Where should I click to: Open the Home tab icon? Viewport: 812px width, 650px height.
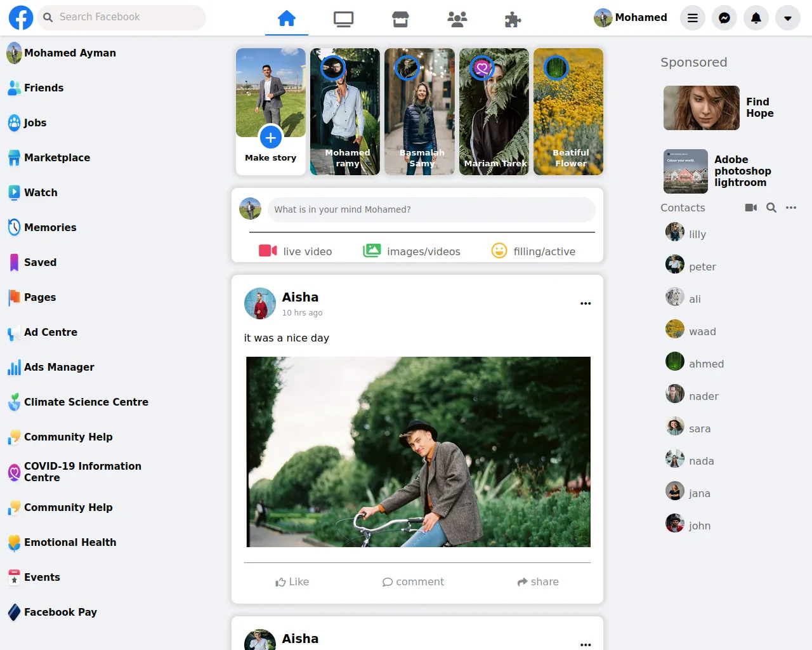(287, 18)
